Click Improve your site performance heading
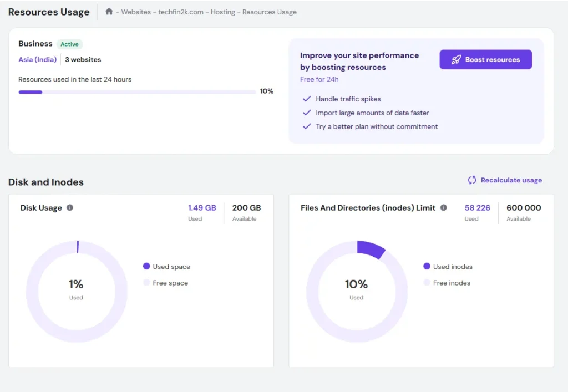The height and width of the screenshot is (392, 568). point(359,61)
